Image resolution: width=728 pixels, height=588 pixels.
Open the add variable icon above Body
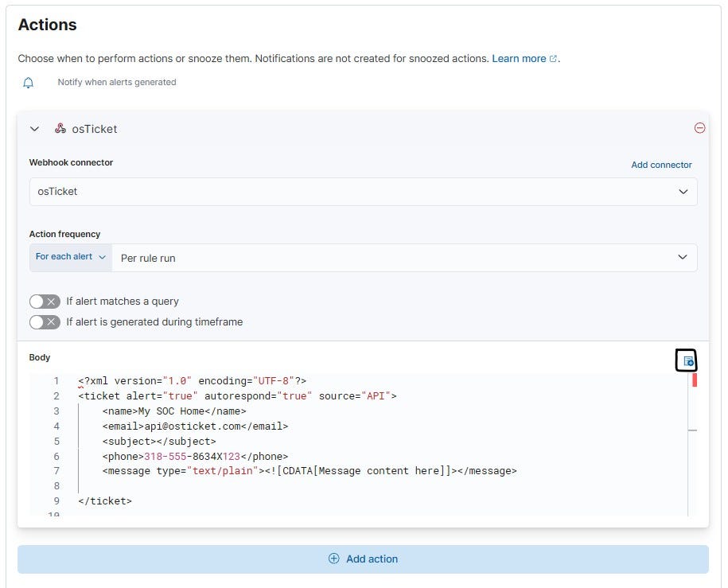(x=688, y=361)
